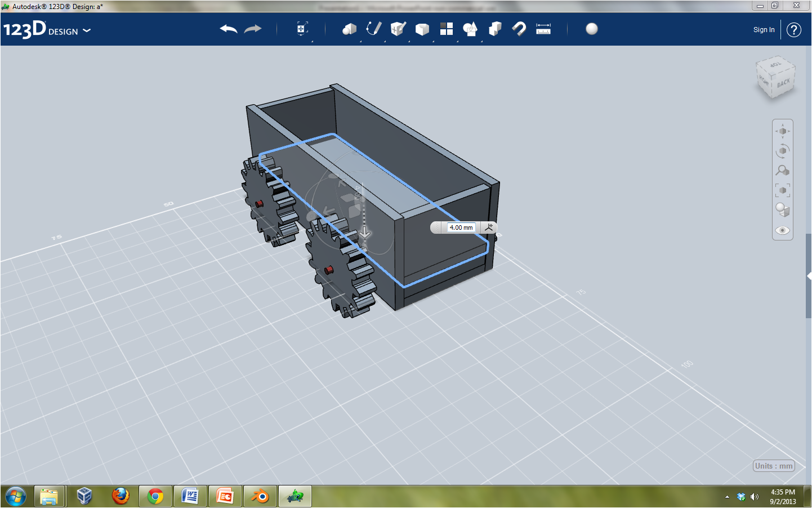Click the Fit view icon
The width and height of the screenshot is (812, 508).
(783, 190)
